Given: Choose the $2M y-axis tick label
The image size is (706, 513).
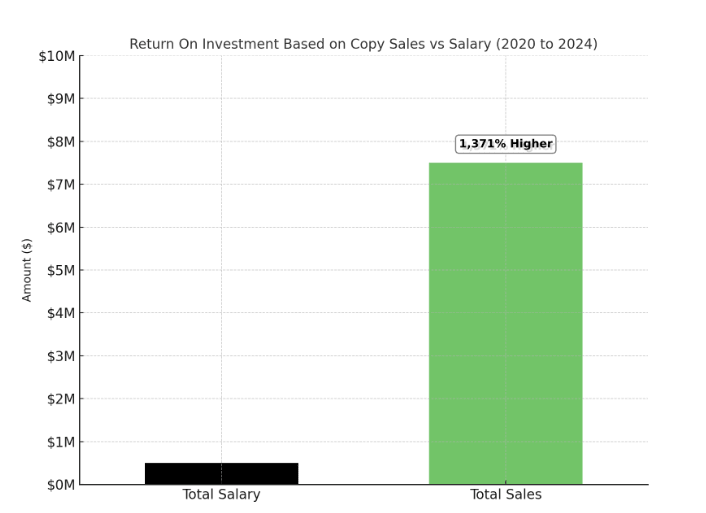Looking at the screenshot, I should (58, 399).
